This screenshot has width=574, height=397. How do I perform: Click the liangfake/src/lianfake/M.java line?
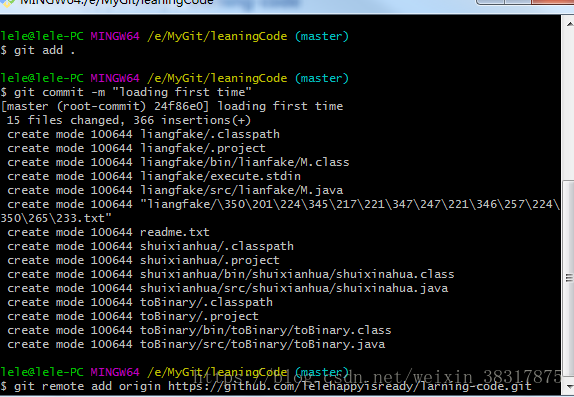click(x=175, y=190)
